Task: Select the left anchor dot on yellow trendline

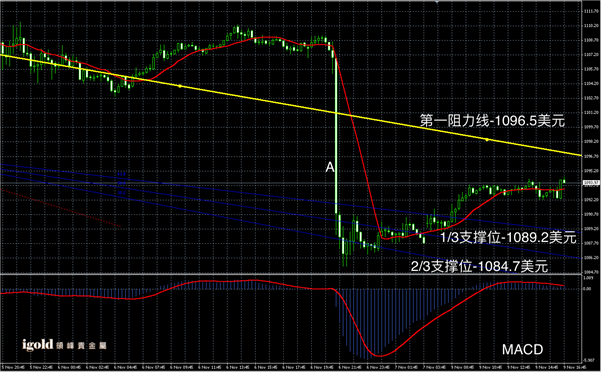Action: [x=179, y=86]
